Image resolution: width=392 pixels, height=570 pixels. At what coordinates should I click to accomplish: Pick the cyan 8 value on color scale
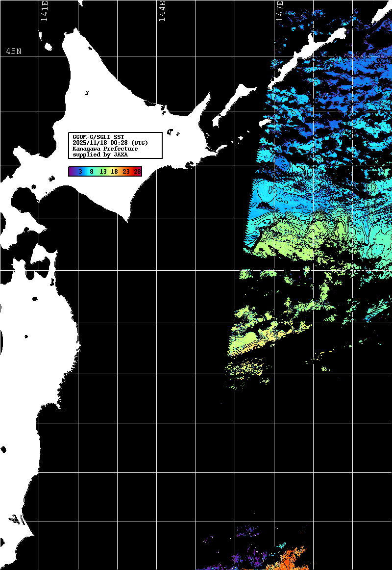(x=91, y=172)
